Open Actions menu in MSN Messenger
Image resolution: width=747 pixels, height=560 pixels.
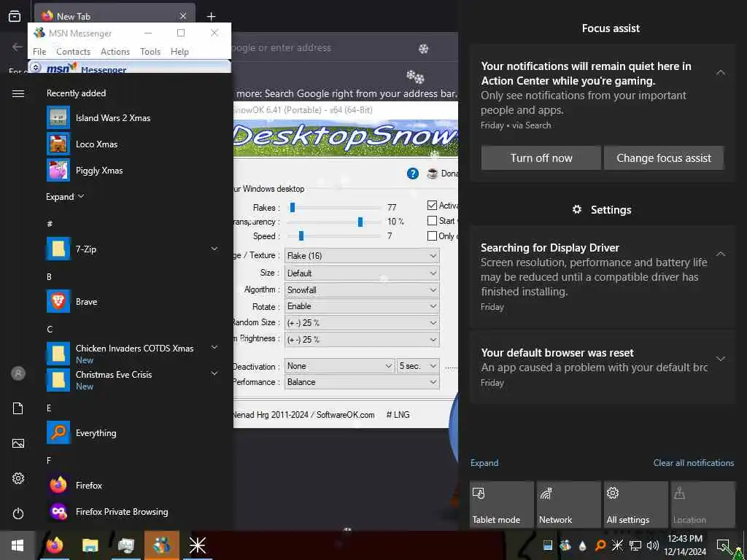coord(115,52)
